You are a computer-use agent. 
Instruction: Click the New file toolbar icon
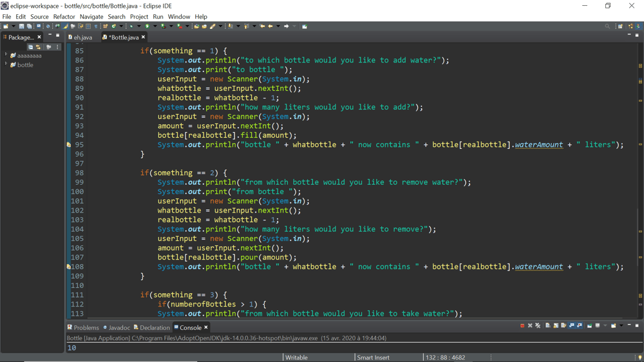pyautogui.click(x=6, y=26)
